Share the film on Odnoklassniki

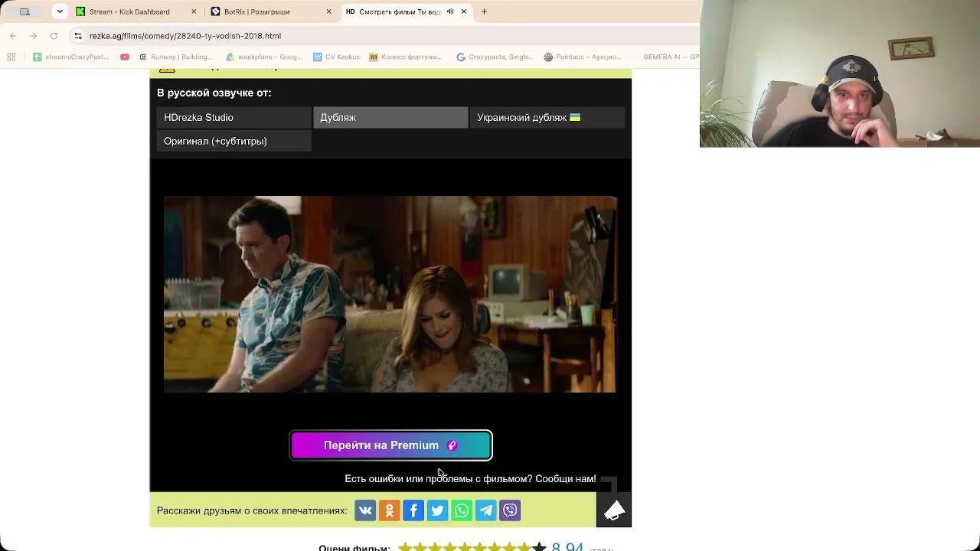(x=389, y=510)
